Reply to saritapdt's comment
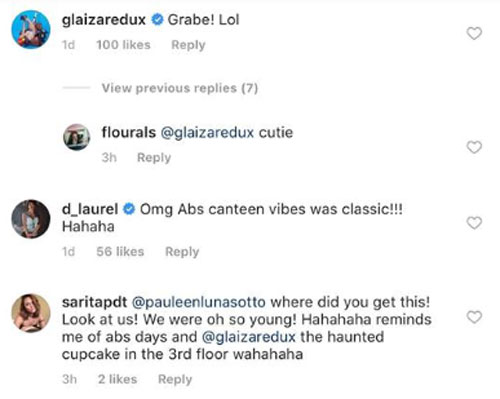 click(x=175, y=379)
